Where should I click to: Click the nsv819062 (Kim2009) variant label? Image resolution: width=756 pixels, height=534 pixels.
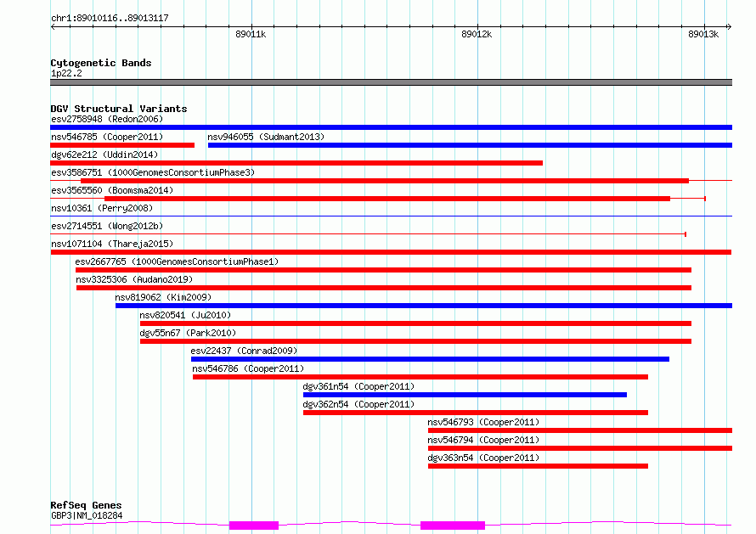[x=163, y=297]
